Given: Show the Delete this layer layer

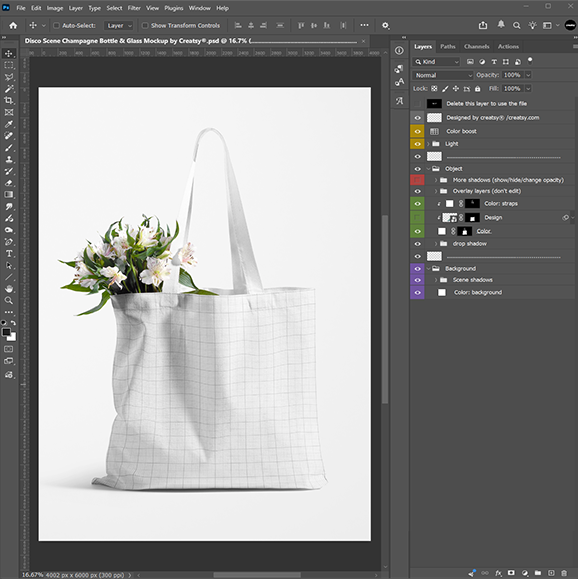Looking at the screenshot, I should tap(417, 104).
